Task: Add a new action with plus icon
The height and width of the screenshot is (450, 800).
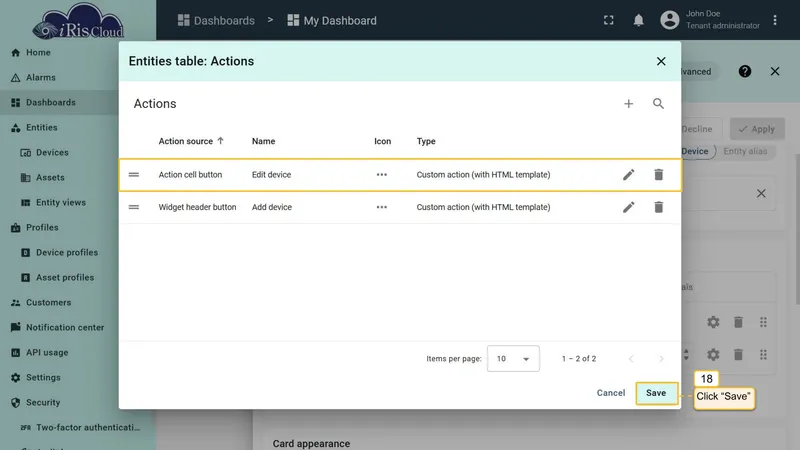Action: [628, 104]
